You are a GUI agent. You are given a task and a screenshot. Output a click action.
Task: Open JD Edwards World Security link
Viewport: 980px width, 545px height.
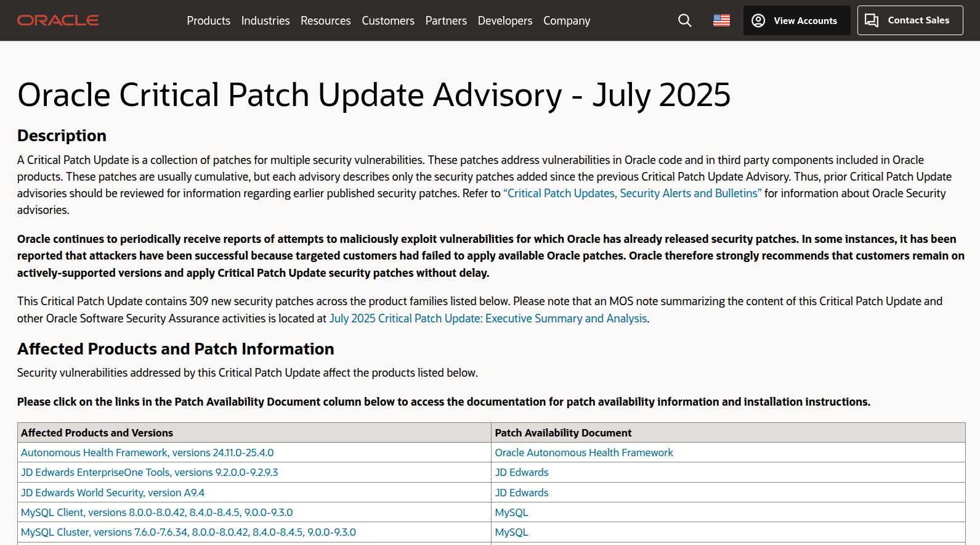(112, 493)
